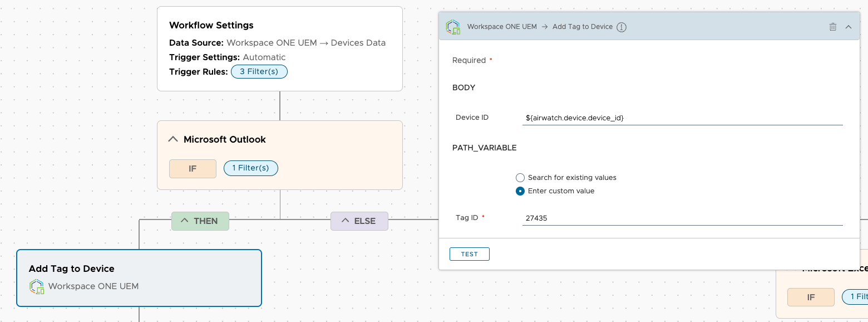Click the Workspace ONE UEM logo in panel header
Screen dimensions: 868x322
tap(453, 27)
